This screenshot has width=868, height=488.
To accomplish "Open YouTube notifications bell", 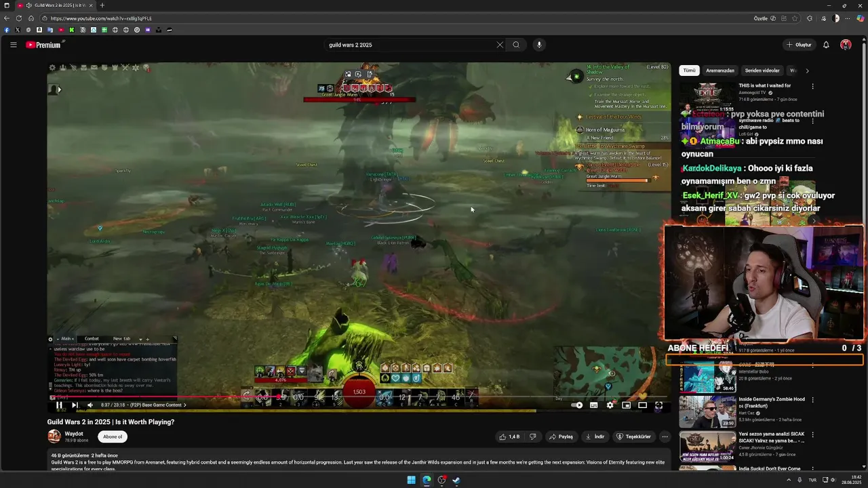I will [826, 45].
